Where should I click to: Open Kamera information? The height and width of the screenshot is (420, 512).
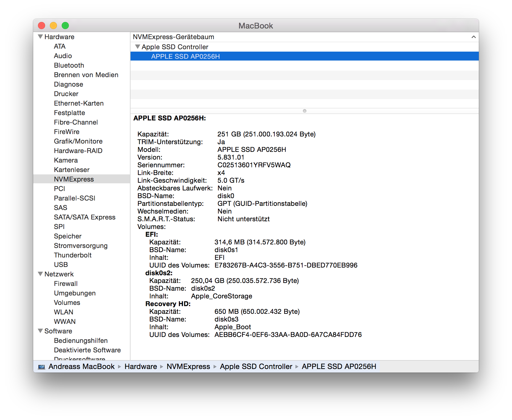tap(66, 160)
